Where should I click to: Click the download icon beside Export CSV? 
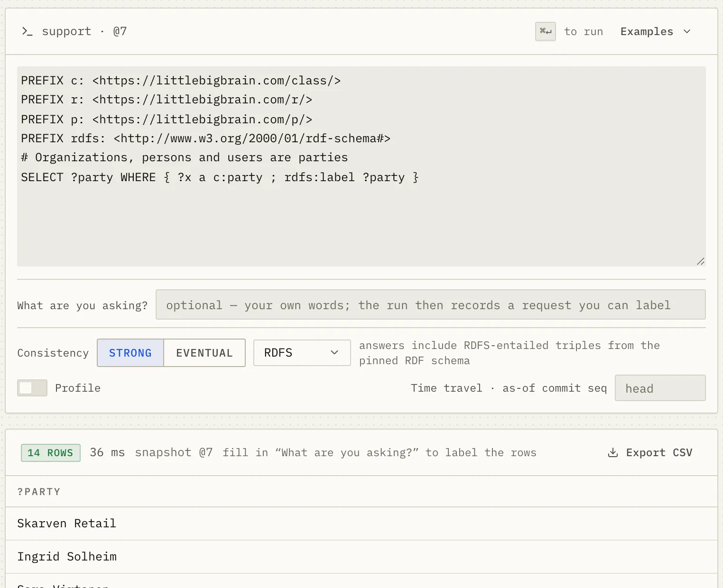(x=613, y=453)
